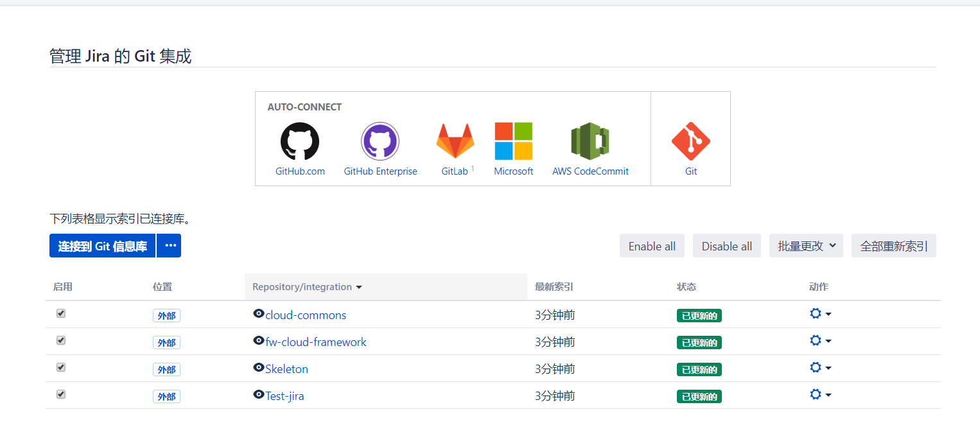Click the Enable all button

[x=652, y=245]
